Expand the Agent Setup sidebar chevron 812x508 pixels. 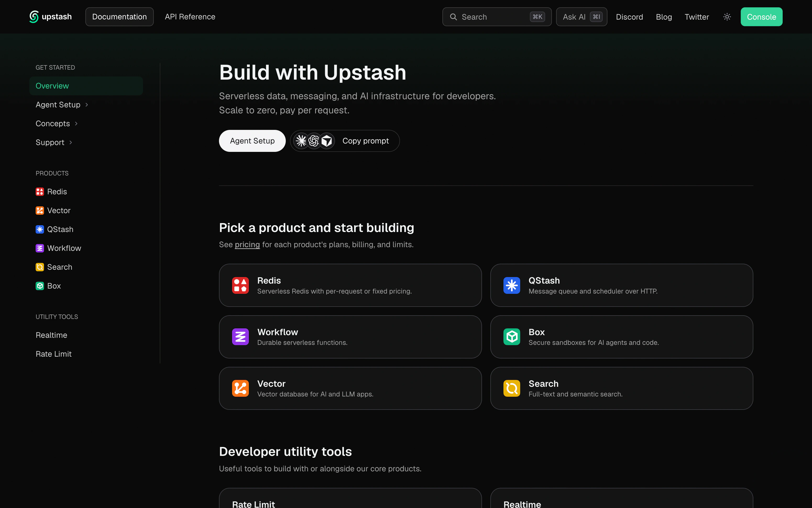[87, 105]
